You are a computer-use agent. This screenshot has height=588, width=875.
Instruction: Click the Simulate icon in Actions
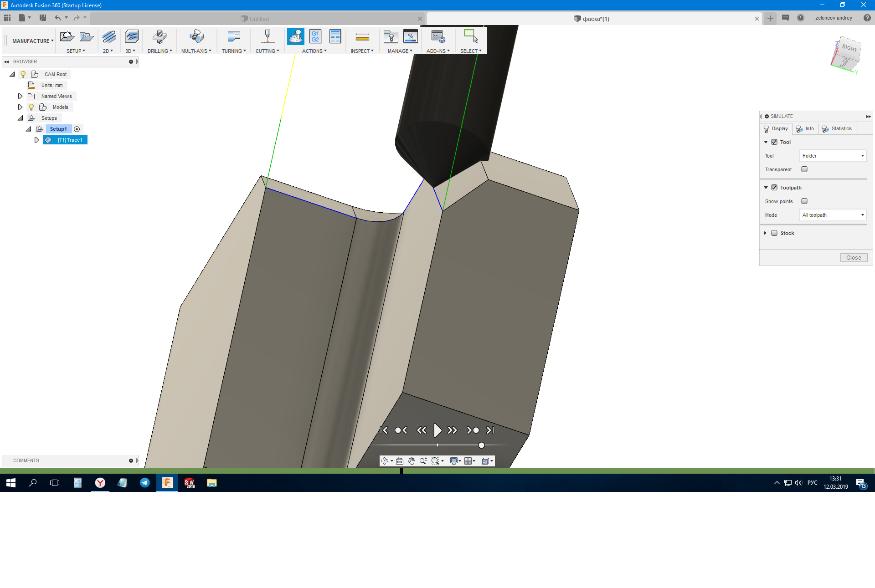coord(295,37)
